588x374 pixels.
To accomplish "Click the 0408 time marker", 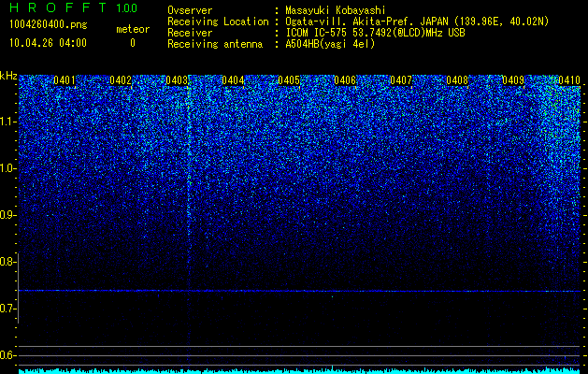I will tap(457, 80).
